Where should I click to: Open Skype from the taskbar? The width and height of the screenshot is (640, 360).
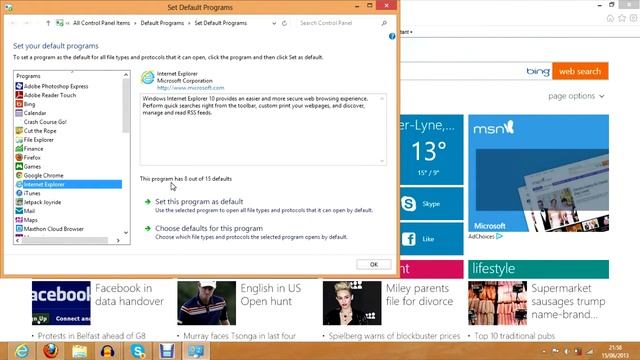pyautogui.click(x=138, y=351)
